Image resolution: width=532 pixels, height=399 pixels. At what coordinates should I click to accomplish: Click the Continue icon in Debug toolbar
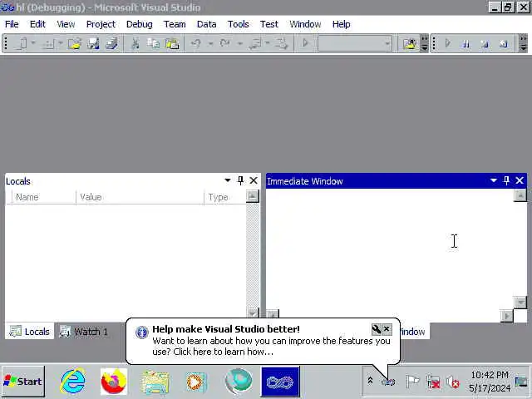click(x=448, y=43)
